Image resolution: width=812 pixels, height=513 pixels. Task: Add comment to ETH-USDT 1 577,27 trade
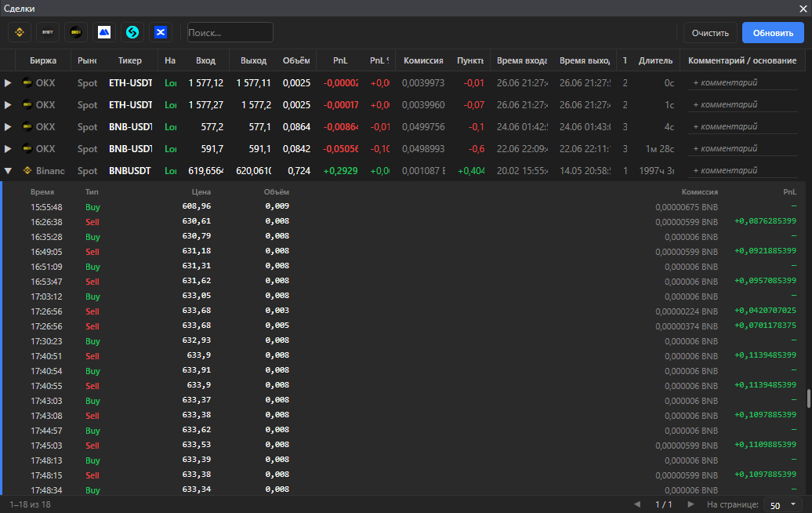(742, 104)
